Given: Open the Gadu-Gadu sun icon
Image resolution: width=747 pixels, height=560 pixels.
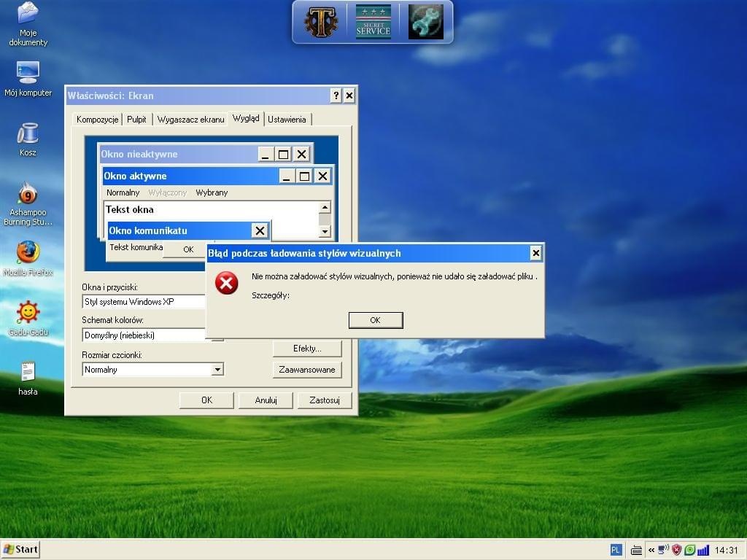Looking at the screenshot, I should click(x=28, y=318).
